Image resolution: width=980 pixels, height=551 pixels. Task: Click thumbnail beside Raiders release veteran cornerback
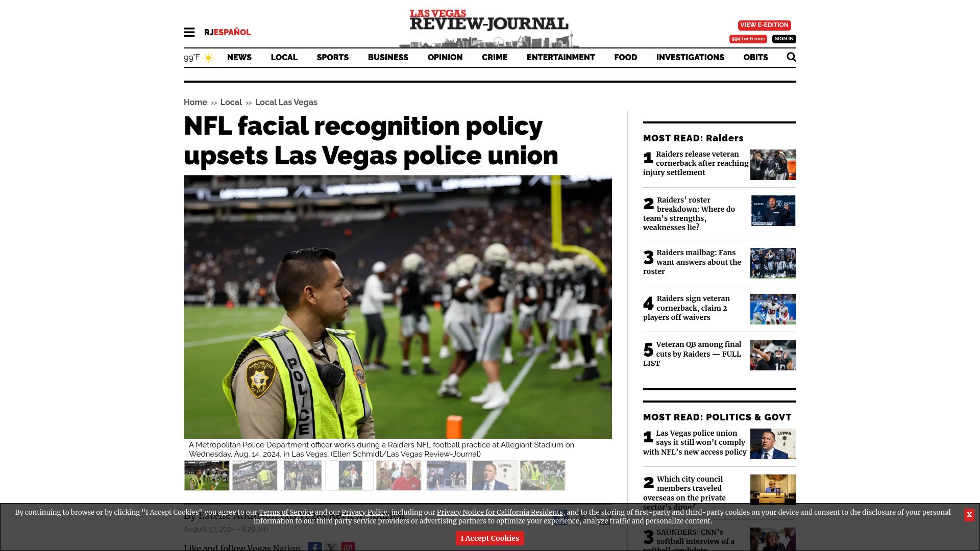[773, 165]
